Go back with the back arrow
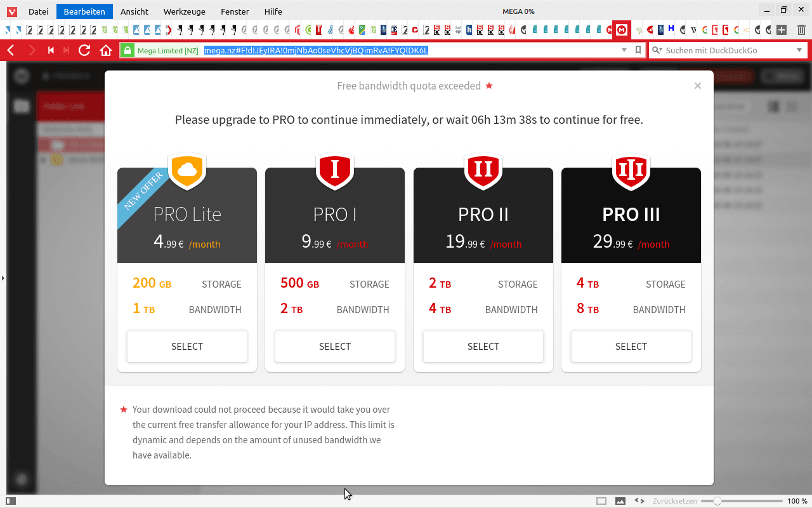The width and height of the screenshot is (812, 508). click(11, 50)
